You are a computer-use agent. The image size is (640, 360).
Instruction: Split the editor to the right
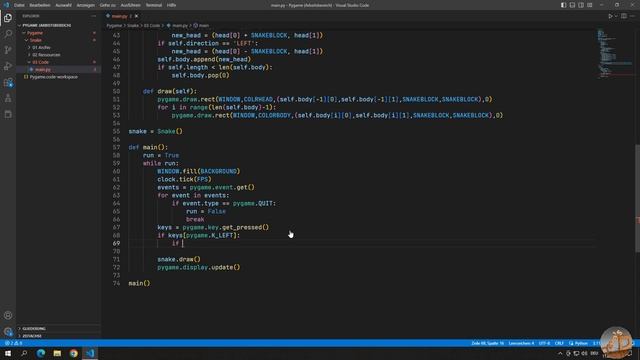[624, 16]
